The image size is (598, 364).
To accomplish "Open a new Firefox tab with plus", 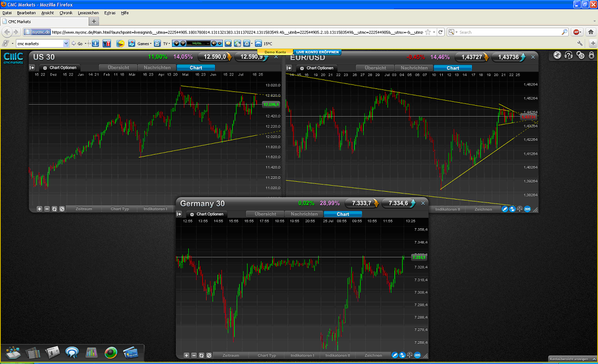I will pos(94,21).
